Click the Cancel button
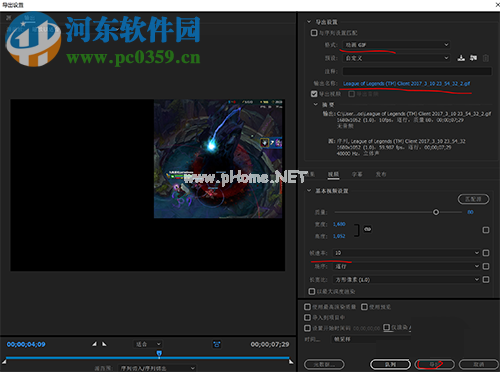The width and height of the screenshot is (500, 372). coord(479,364)
